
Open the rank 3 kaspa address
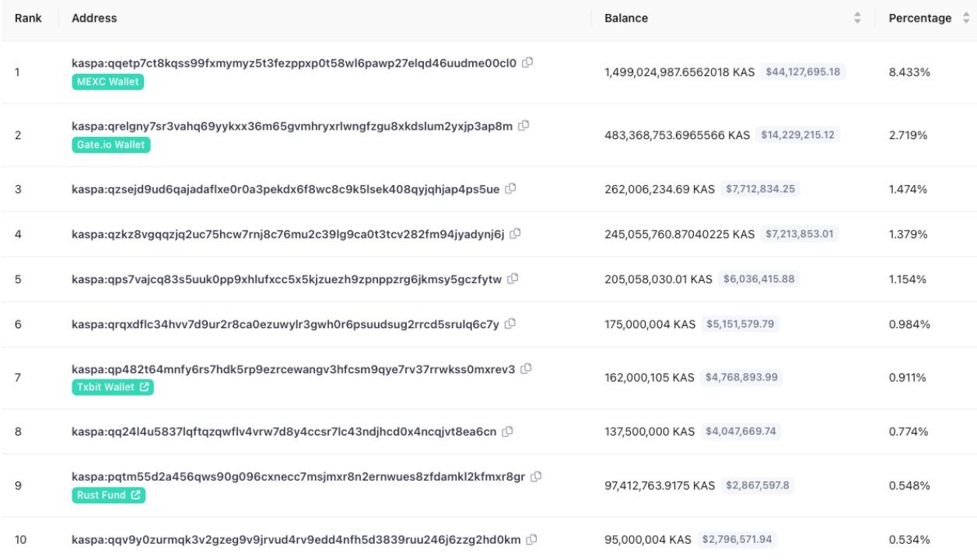click(x=285, y=189)
